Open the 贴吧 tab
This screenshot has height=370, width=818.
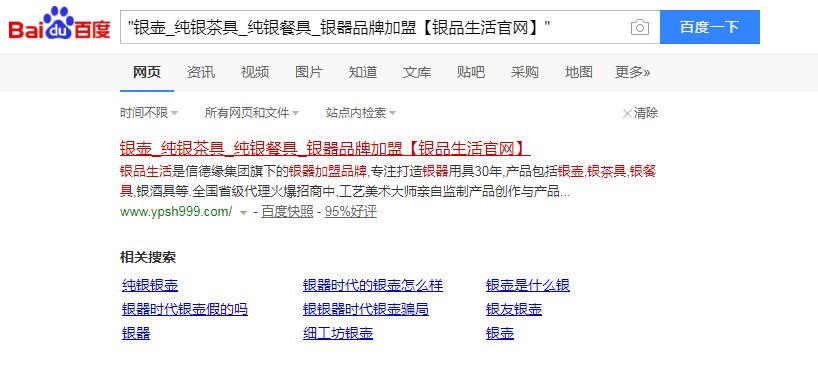coord(471,72)
